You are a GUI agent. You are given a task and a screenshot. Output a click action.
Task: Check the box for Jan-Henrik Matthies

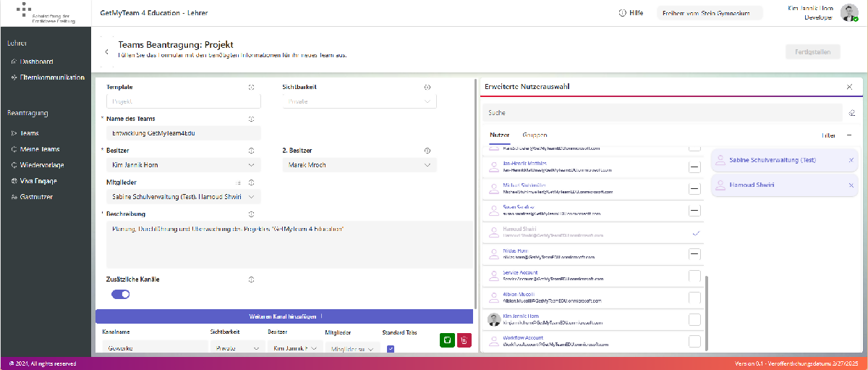coord(694,167)
